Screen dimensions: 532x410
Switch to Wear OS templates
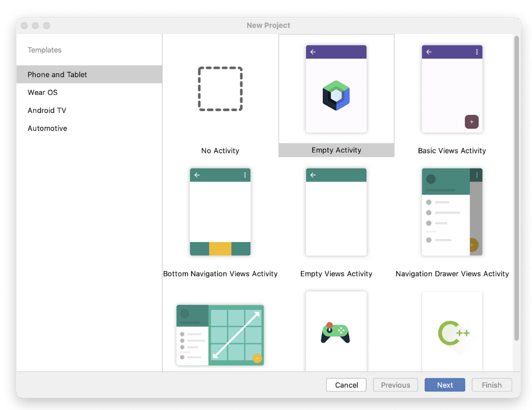(89, 93)
